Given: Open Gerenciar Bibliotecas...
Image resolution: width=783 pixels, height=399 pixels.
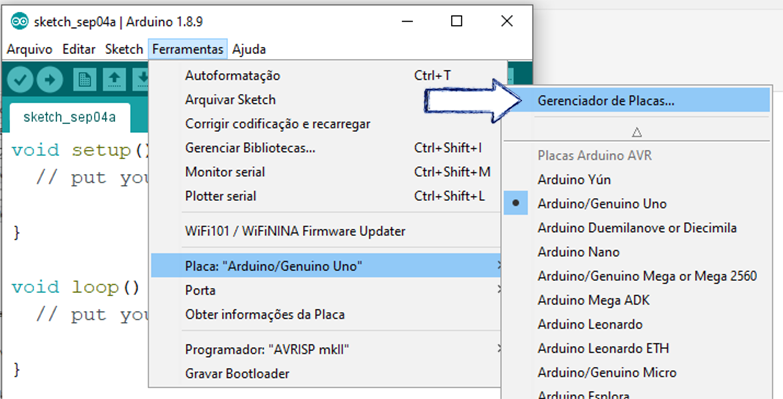Looking at the screenshot, I should point(326,148).
